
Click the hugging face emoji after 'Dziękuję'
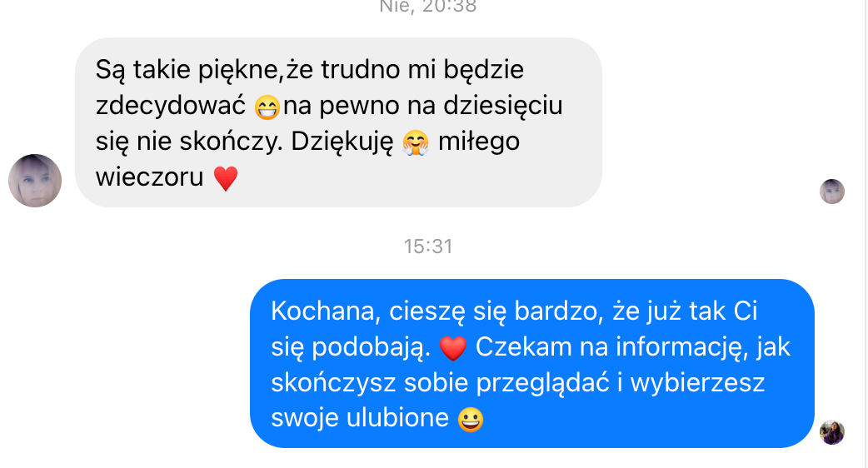(415, 142)
